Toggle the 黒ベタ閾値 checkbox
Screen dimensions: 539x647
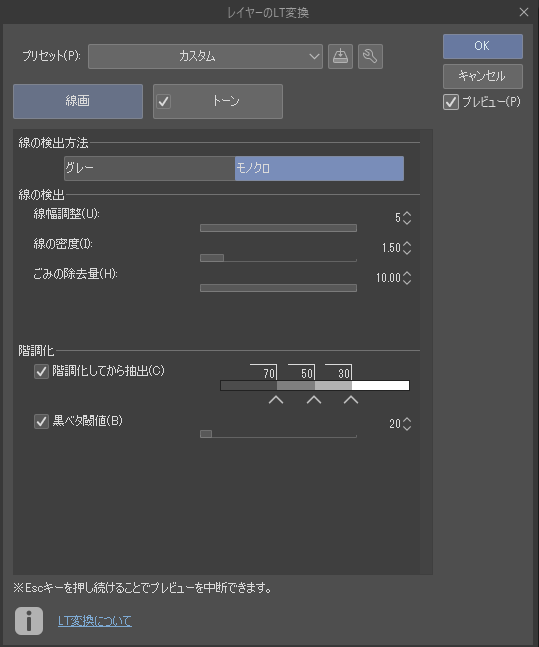(x=41, y=421)
